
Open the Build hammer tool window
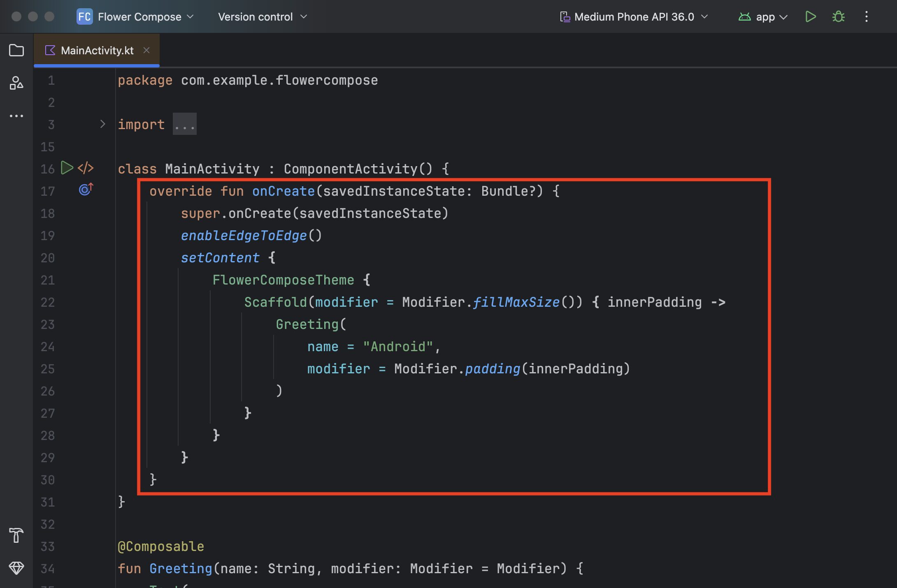16,535
